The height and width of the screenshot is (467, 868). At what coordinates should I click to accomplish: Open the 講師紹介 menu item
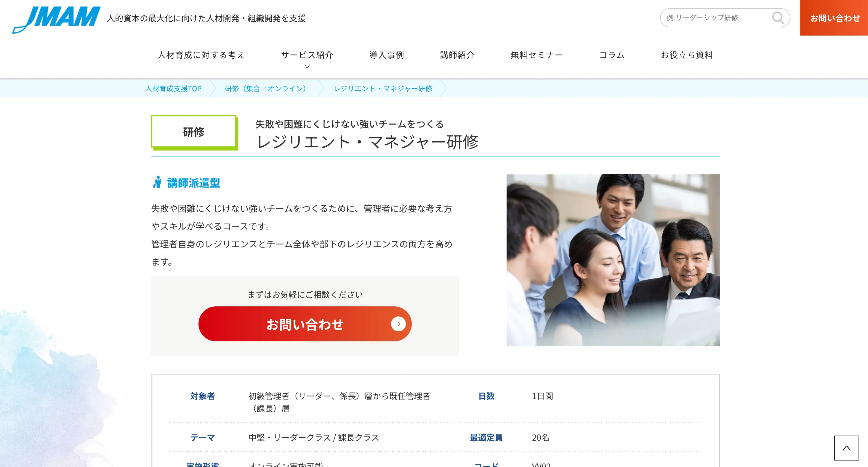click(x=457, y=55)
